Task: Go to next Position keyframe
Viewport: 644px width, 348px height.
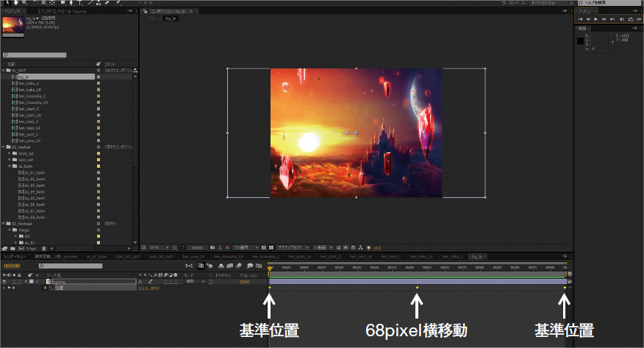Action: coord(13,288)
